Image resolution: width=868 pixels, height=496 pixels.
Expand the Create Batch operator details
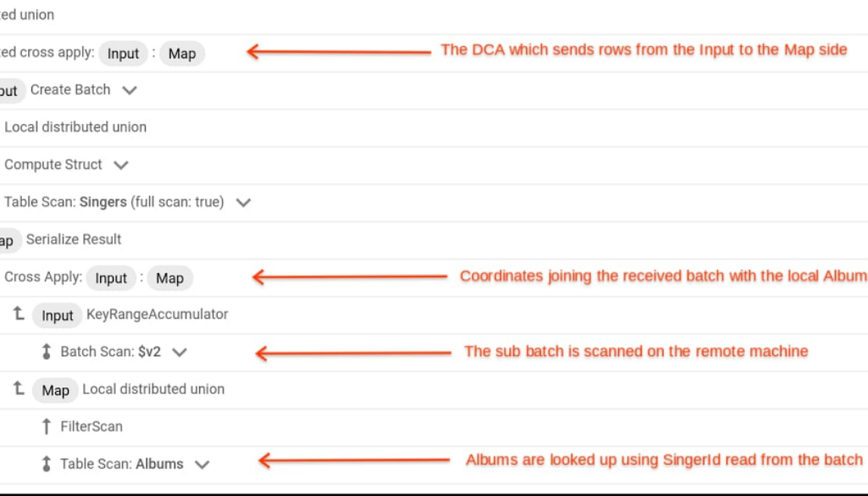[x=130, y=90]
